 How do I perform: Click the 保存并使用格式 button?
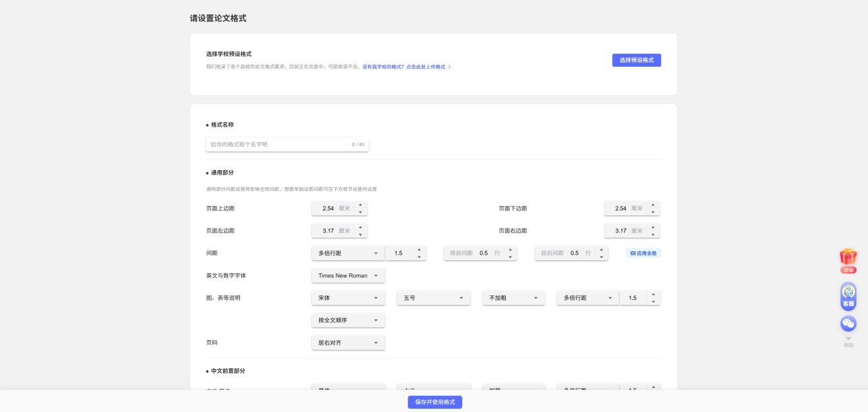point(435,402)
